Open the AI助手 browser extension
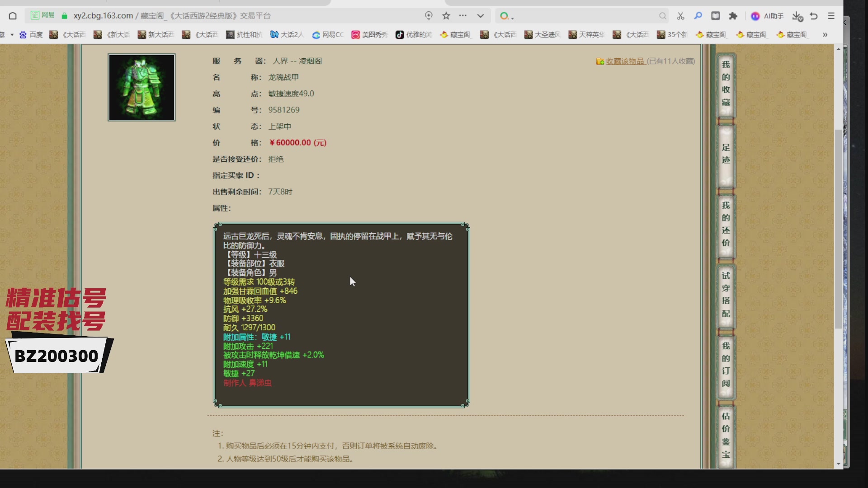 766,16
